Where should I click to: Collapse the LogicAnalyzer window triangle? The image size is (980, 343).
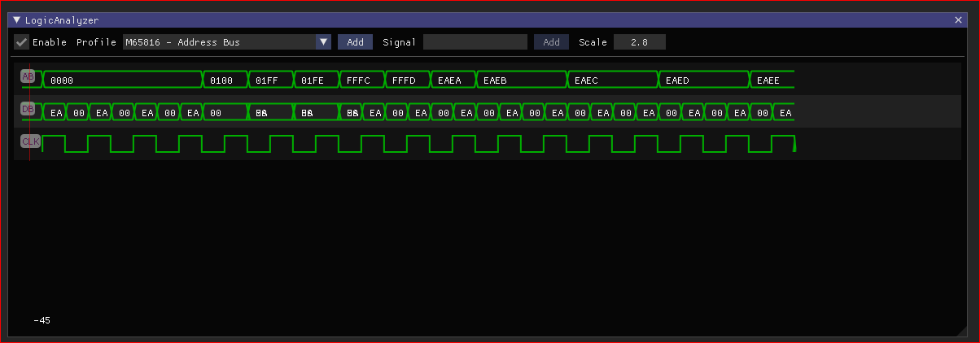(17, 20)
